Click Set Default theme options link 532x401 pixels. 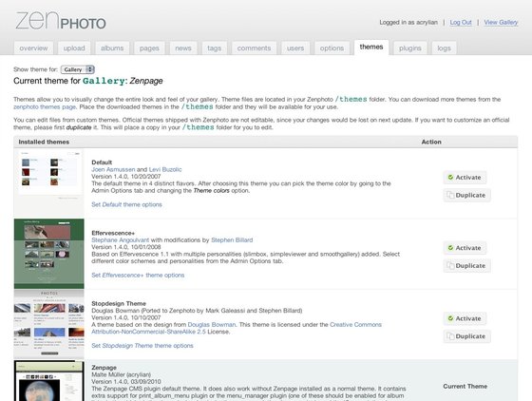coord(126,204)
